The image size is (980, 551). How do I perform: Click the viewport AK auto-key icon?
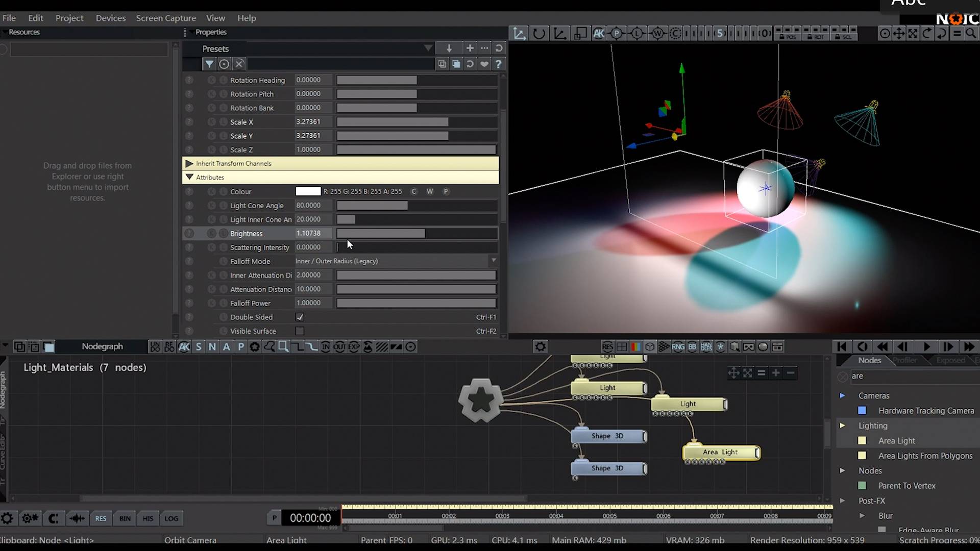point(599,34)
